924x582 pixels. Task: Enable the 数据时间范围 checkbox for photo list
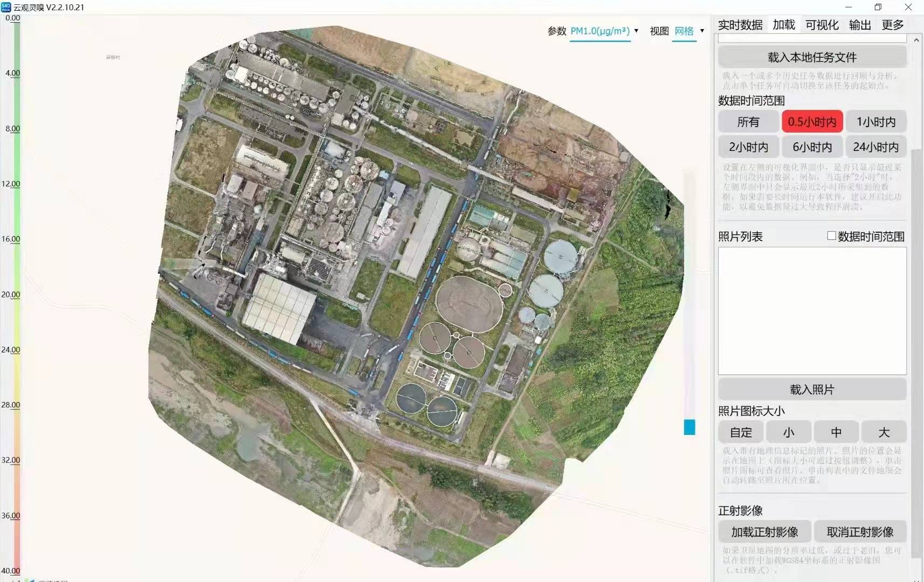point(831,235)
